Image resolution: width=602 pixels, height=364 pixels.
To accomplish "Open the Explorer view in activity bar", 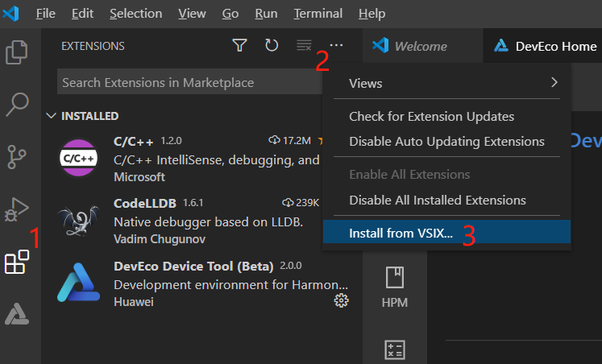I will coord(17,53).
